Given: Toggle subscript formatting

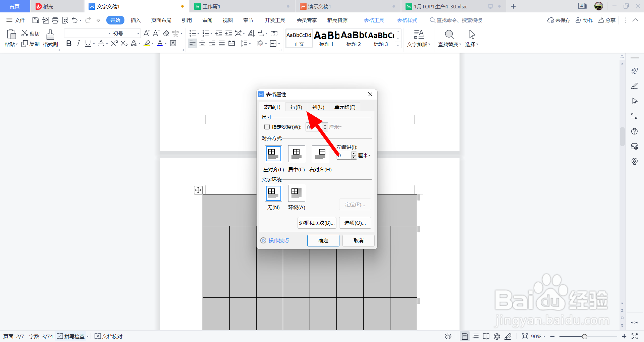Looking at the screenshot, I should (x=124, y=43).
